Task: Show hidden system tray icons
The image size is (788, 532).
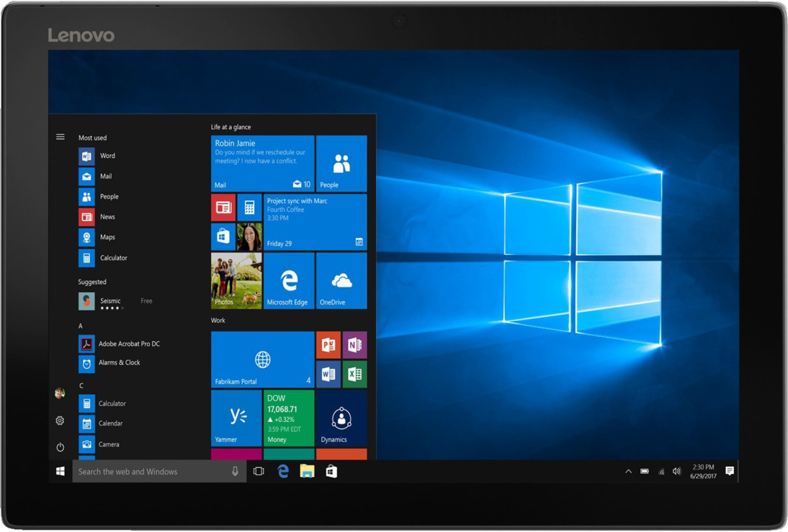Action: 628,472
